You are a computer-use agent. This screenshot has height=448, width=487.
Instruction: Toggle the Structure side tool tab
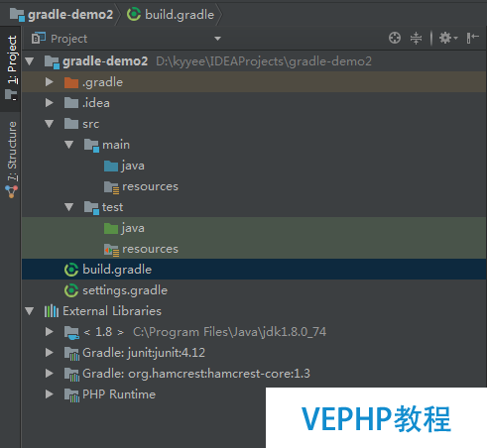tap(12, 160)
